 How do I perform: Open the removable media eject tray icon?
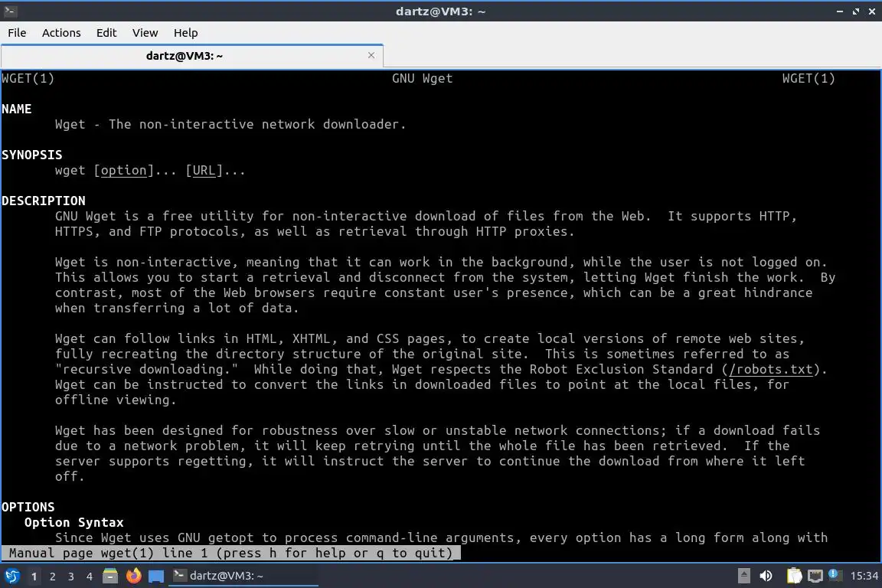743,576
